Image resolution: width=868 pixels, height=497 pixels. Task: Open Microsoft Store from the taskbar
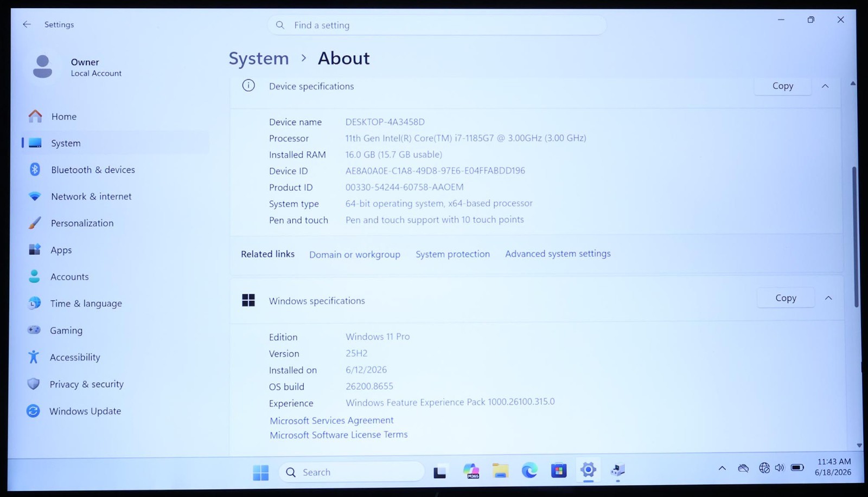(559, 470)
